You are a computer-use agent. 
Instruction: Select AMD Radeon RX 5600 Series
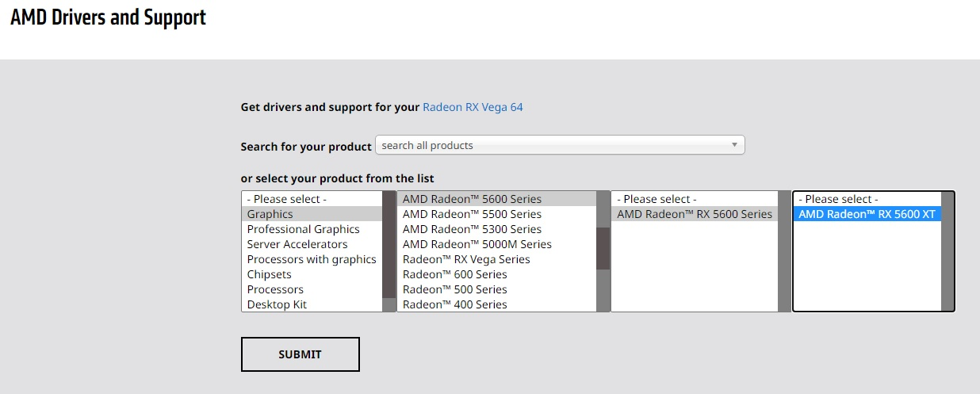pos(695,214)
